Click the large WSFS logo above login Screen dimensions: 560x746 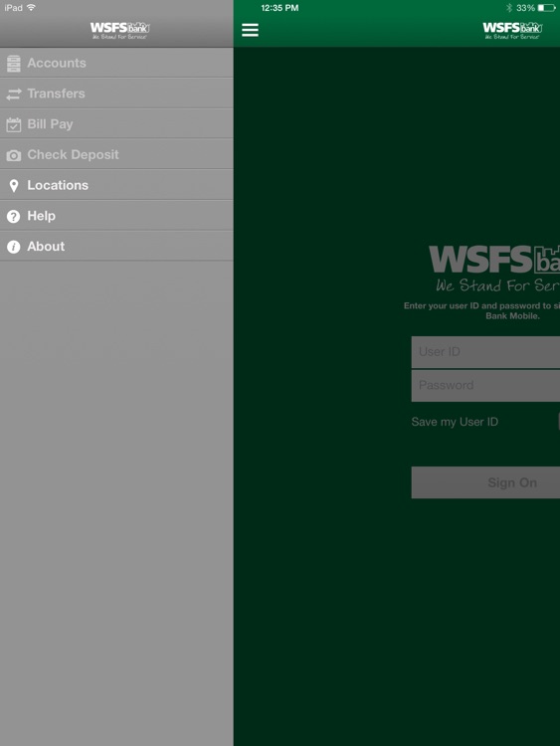click(494, 260)
